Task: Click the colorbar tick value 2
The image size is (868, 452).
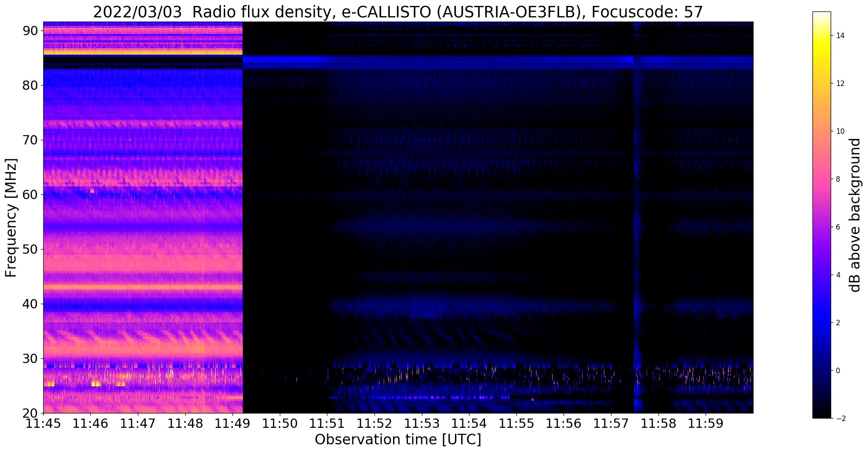Action: point(837,323)
